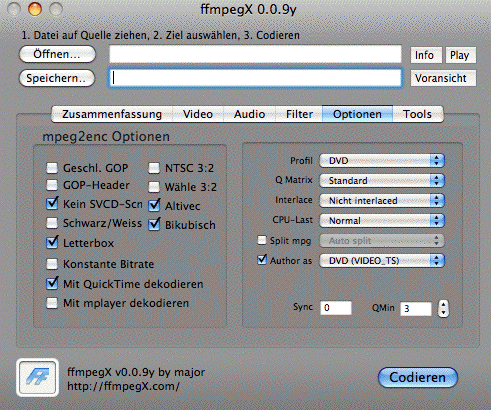Toggle the NTSC 3:2 checkbox
The height and width of the screenshot is (410, 491).
pyautogui.click(x=154, y=168)
